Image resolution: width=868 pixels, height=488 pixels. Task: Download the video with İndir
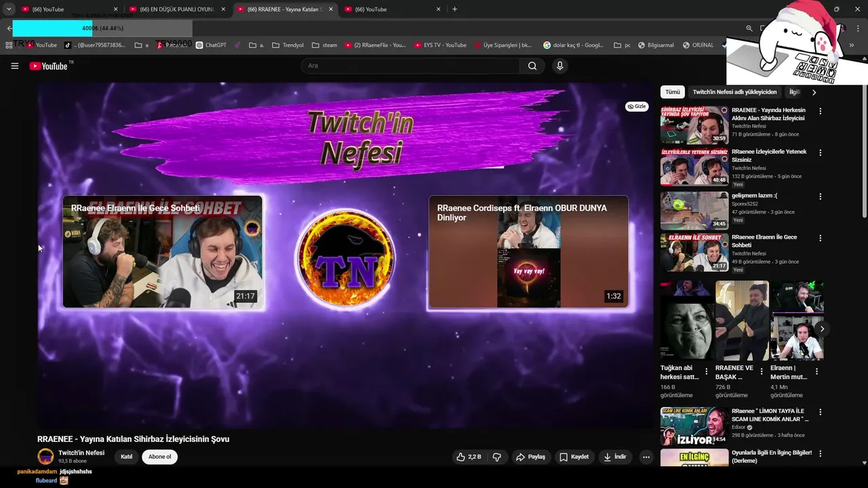pyautogui.click(x=615, y=457)
